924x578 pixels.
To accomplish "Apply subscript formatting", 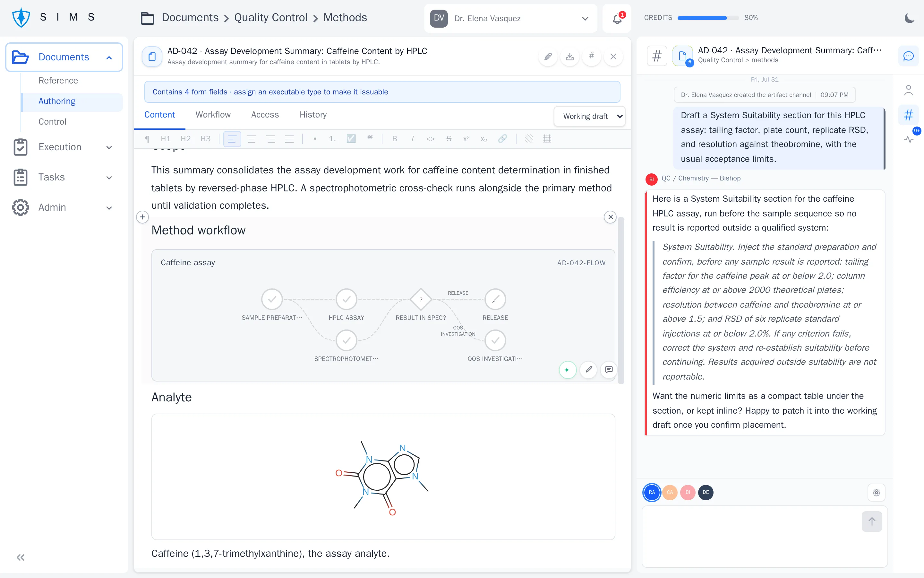I will pyautogui.click(x=484, y=139).
